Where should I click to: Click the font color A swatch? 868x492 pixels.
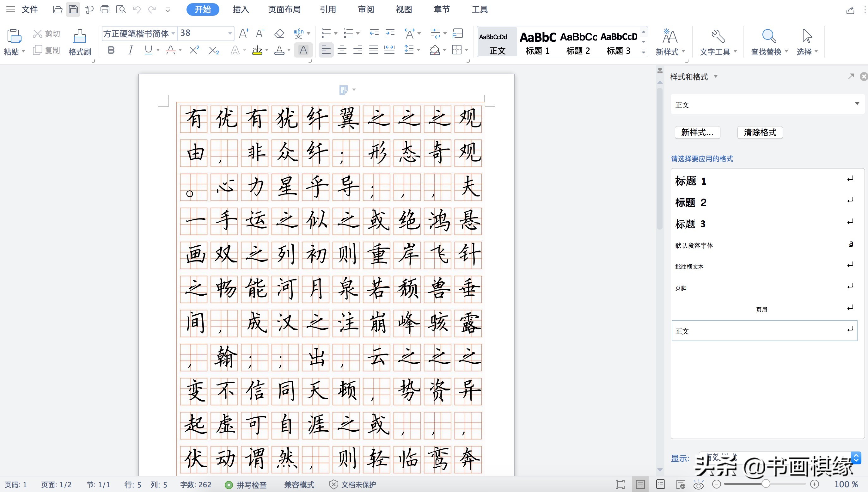[x=279, y=50]
